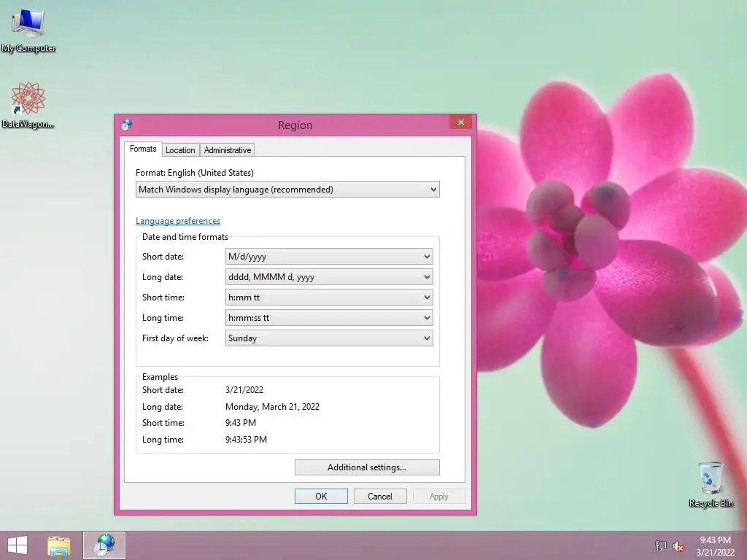747x560 pixels.
Task: Select the DataWagon desktop shortcut icon
Action: click(x=28, y=105)
